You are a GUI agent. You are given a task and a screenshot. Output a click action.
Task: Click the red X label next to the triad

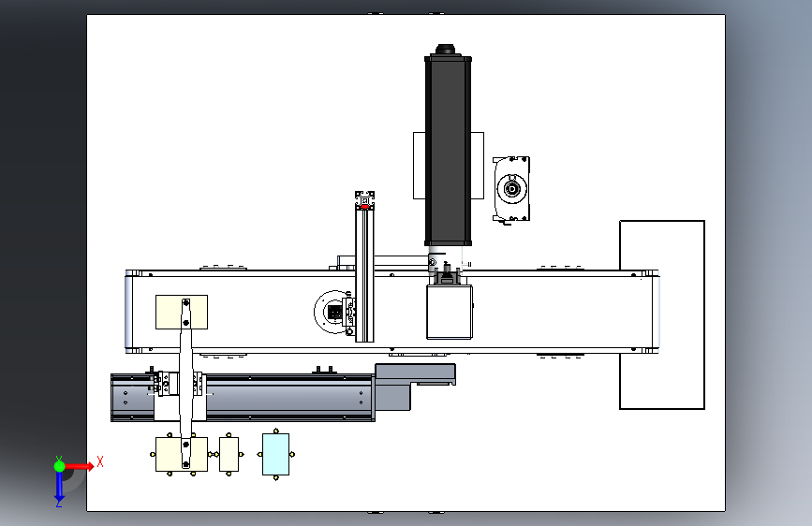[100, 461]
